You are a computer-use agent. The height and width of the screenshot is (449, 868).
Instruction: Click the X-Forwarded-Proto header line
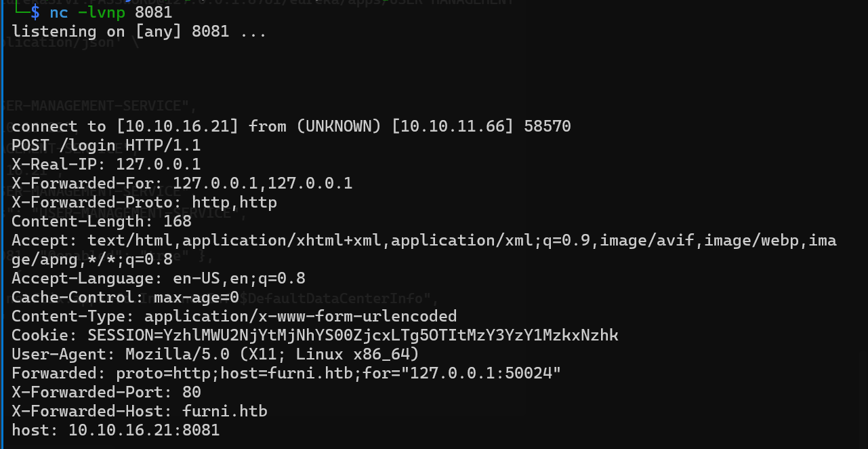pyautogui.click(x=144, y=202)
